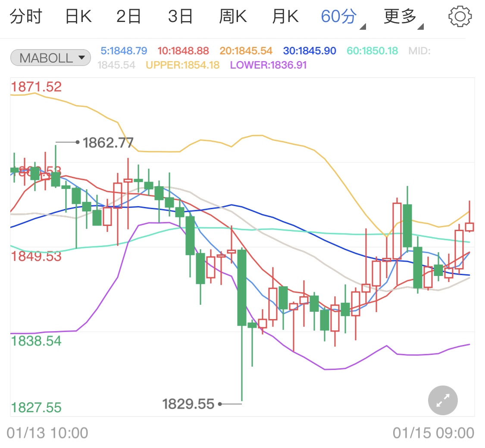
Task: Click the 1829.55 low price marker
Action: tap(188, 404)
